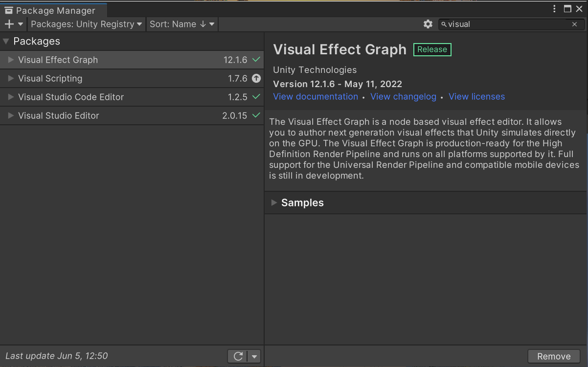Click installed checkmark for Visual Studio Code Editor

(x=256, y=97)
